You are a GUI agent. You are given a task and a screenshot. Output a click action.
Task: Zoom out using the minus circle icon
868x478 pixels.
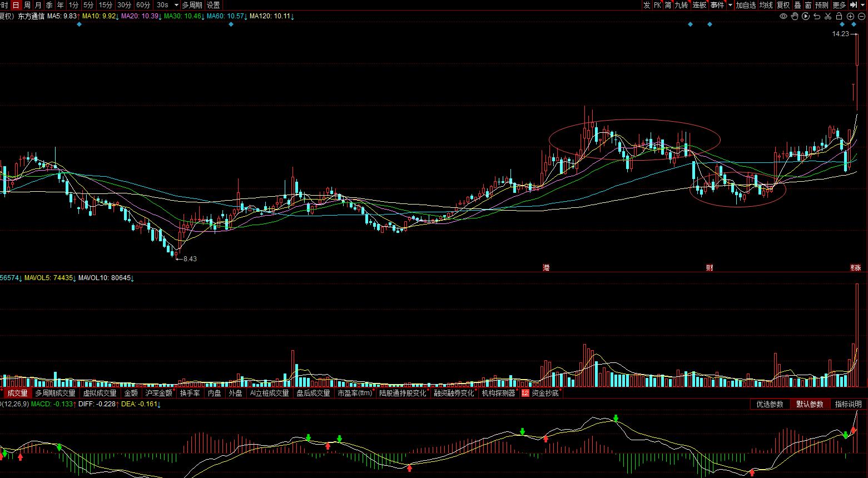861,17
